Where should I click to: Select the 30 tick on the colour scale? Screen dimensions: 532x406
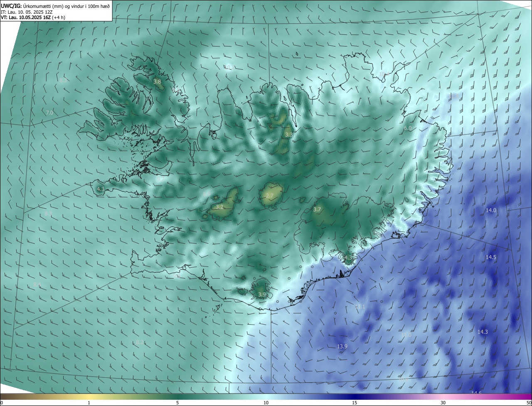coord(443,403)
